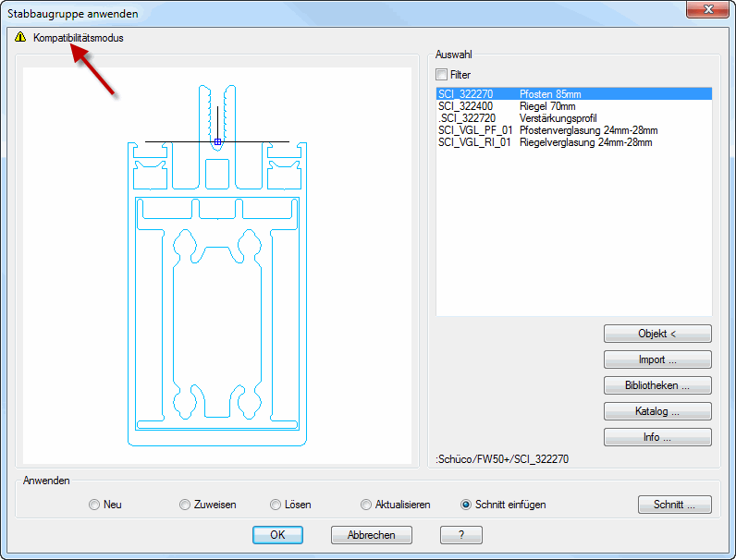Select Schnitt einfügen radio button
The width and height of the screenshot is (736, 560).
pyautogui.click(x=466, y=505)
